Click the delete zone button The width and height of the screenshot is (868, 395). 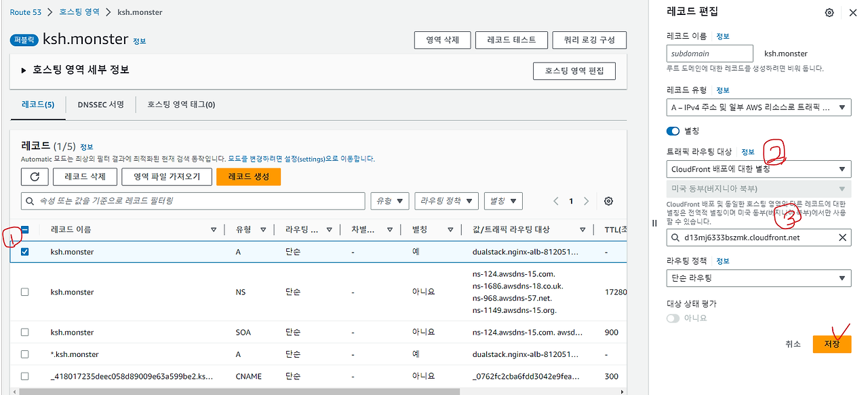[x=442, y=40]
